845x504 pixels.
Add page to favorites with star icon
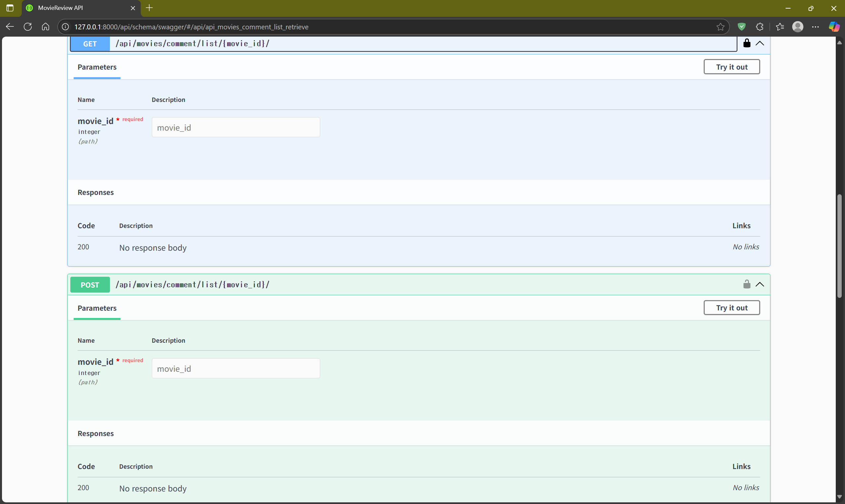click(x=720, y=27)
